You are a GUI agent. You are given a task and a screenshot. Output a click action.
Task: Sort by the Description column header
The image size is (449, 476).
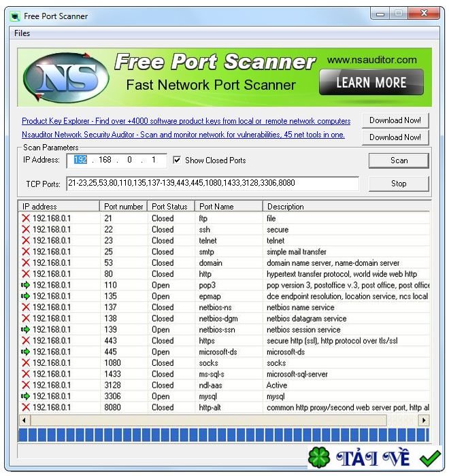click(x=346, y=207)
